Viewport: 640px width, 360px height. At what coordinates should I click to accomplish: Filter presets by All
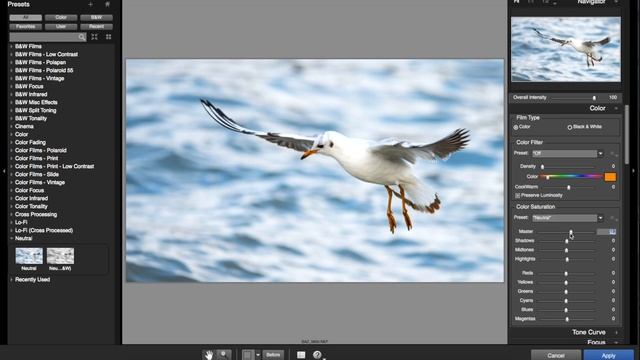click(26, 18)
